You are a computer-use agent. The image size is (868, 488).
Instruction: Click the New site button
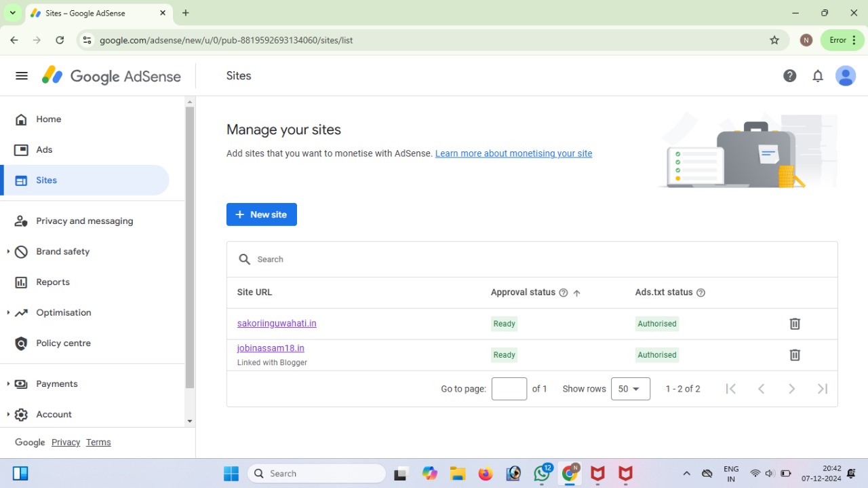tap(262, 214)
